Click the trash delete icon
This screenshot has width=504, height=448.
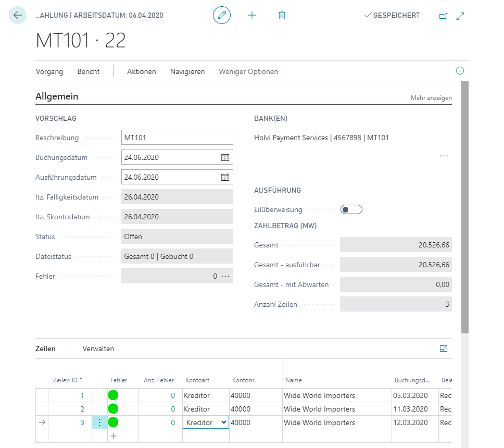pyautogui.click(x=282, y=15)
